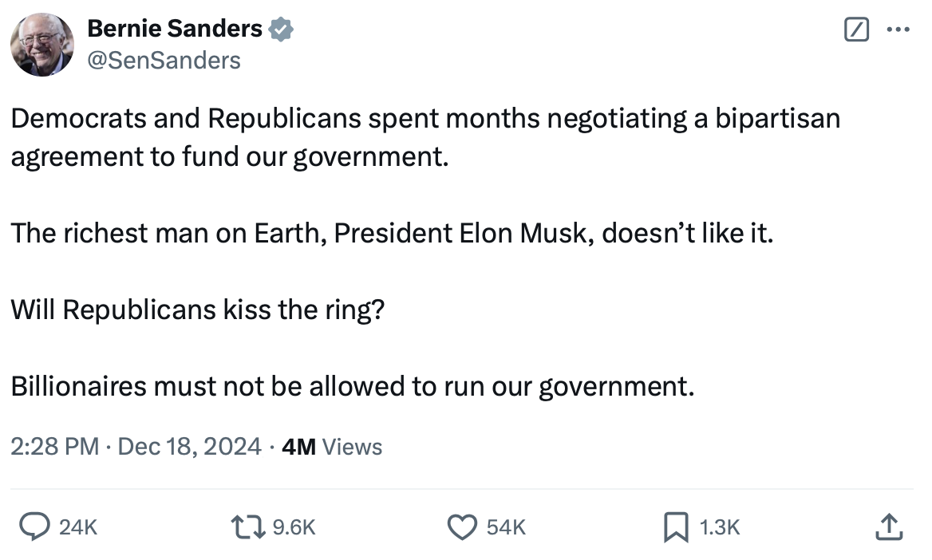The image size is (932, 560).
Task: Click the 24K replies count
Action: tap(79, 526)
